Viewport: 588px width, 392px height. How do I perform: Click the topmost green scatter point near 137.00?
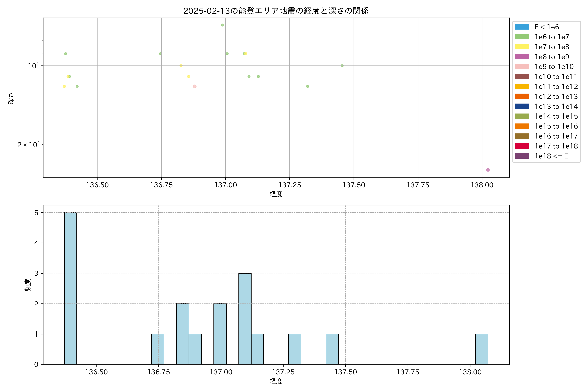[x=222, y=25]
